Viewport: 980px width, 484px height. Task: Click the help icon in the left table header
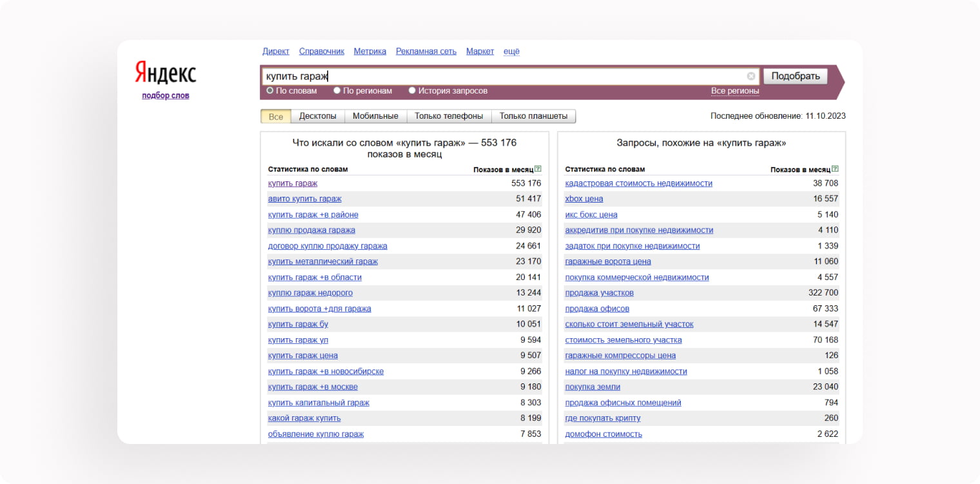(538, 169)
